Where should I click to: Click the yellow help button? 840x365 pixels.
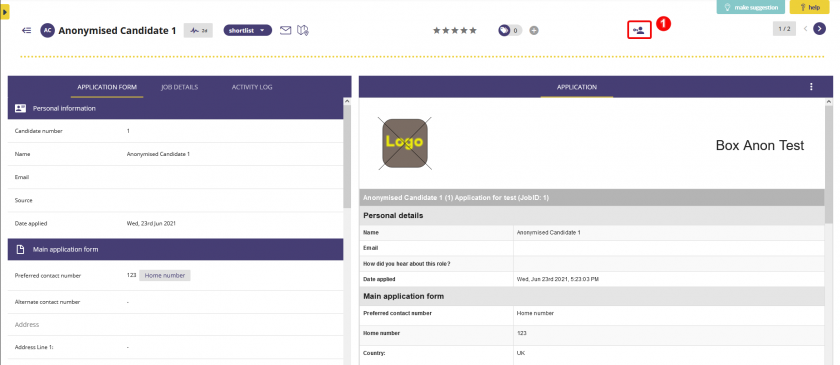[x=809, y=8]
